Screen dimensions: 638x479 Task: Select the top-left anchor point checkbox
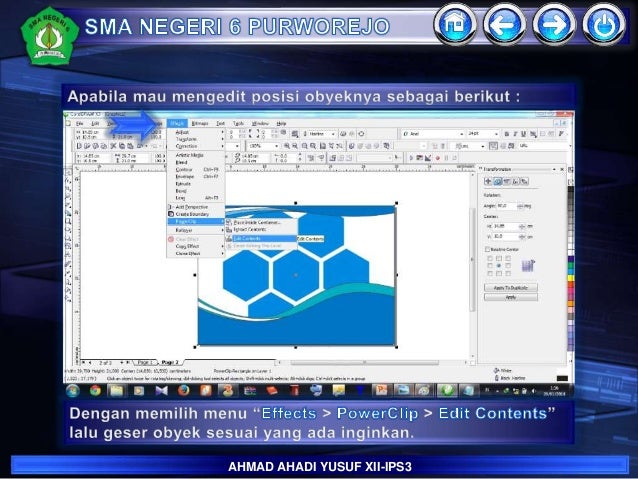point(490,258)
